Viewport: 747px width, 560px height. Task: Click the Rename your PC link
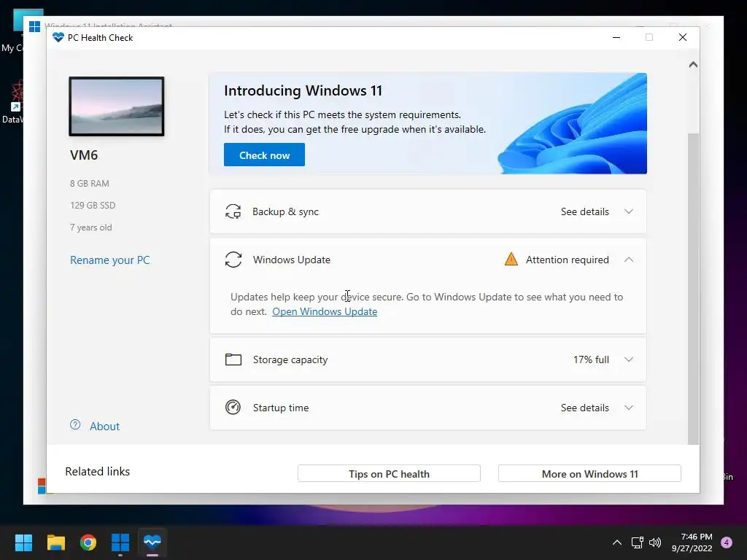click(109, 260)
